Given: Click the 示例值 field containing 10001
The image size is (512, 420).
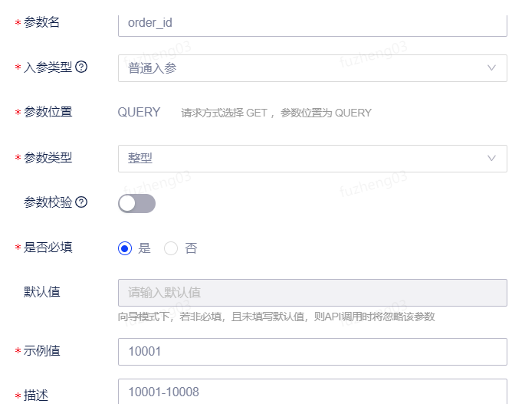Looking at the screenshot, I should [313, 352].
